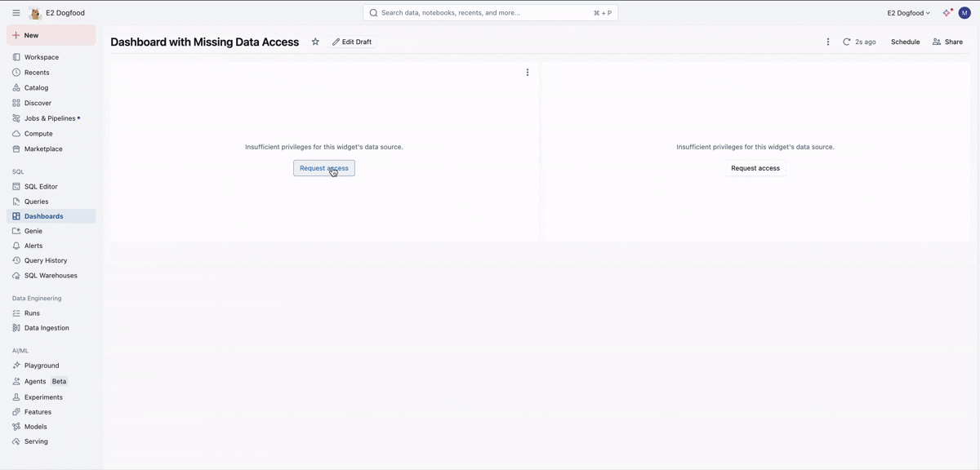Click the Discover grid icon
This screenshot has height=470, width=980.
(16, 103)
